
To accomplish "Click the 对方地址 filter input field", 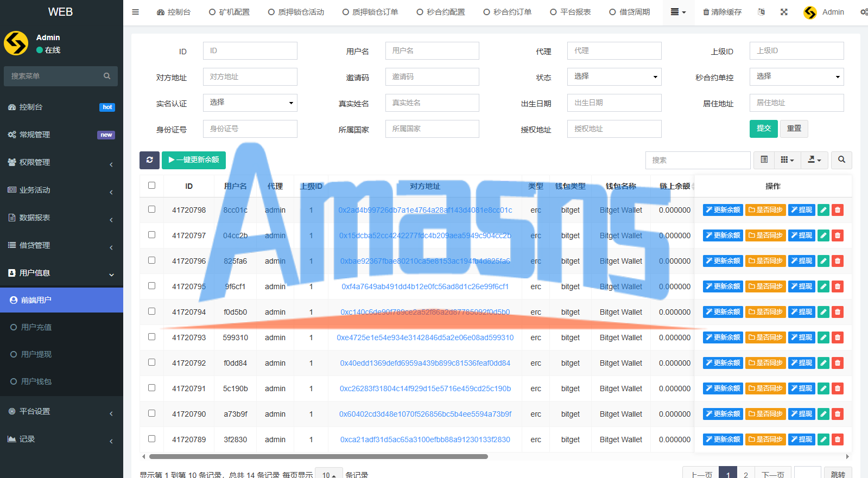I will point(250,77).
